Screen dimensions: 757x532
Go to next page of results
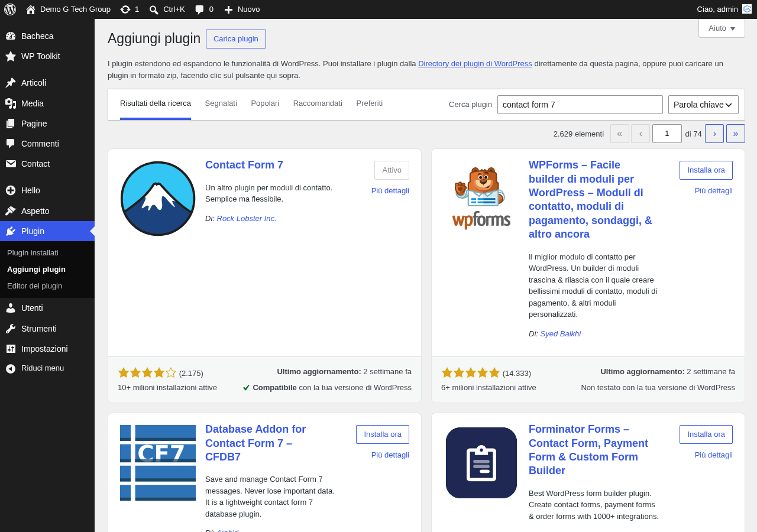click(714, 134)
